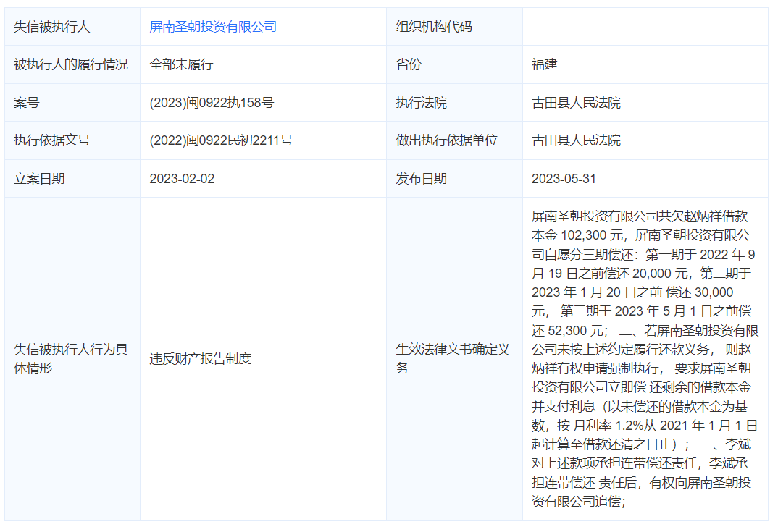Screen dimensions: 778x532
Task: Select case number (2023)闽0922执158号
Action: click(x=212, y=103)
